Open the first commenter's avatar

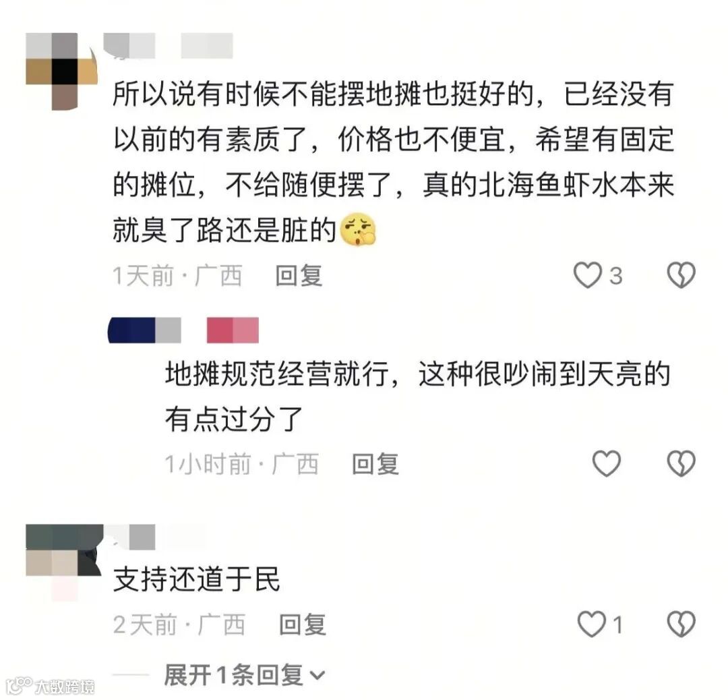click(x=59, y=71)
